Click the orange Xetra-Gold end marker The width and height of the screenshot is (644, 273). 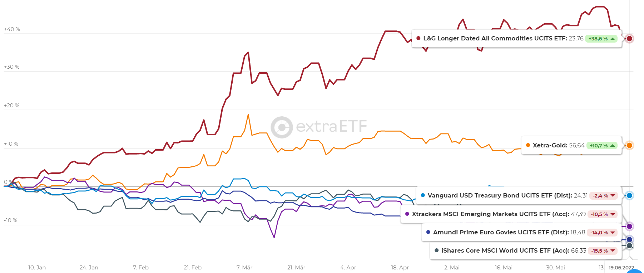(x=629, y=145)
